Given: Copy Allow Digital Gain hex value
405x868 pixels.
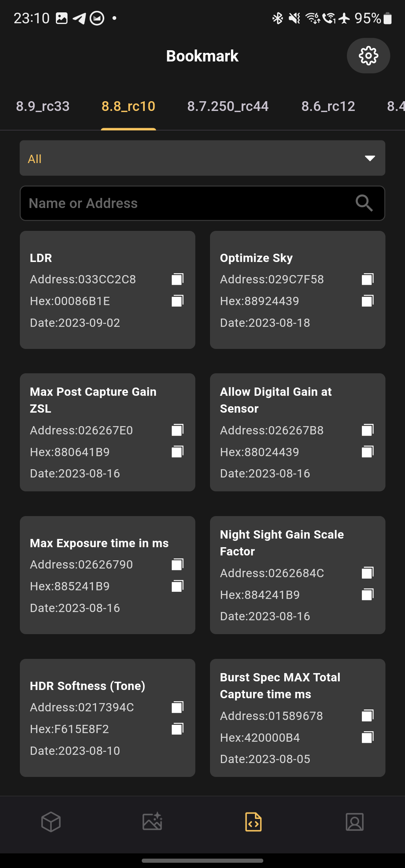Looking at the screenshot, I should [367, 452].
